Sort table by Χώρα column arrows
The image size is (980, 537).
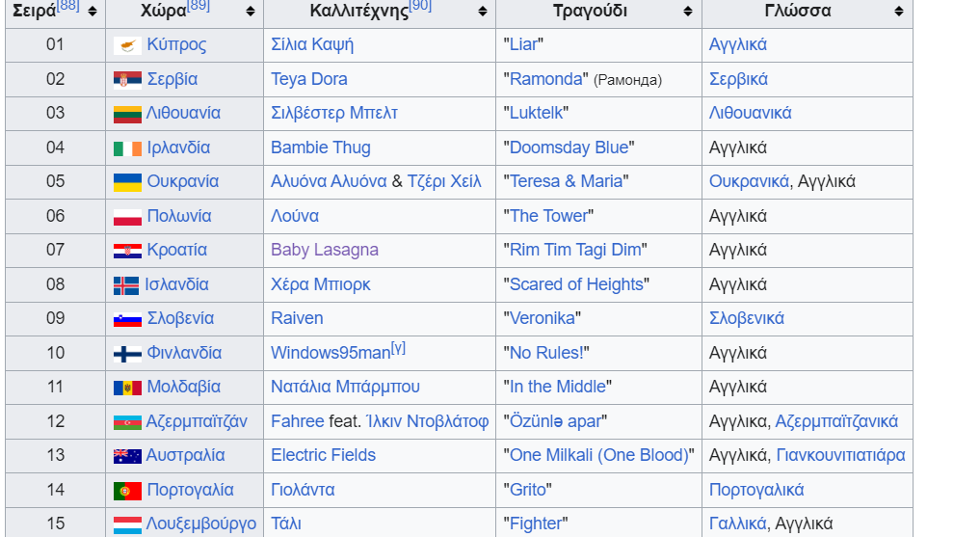coord(251,12)
